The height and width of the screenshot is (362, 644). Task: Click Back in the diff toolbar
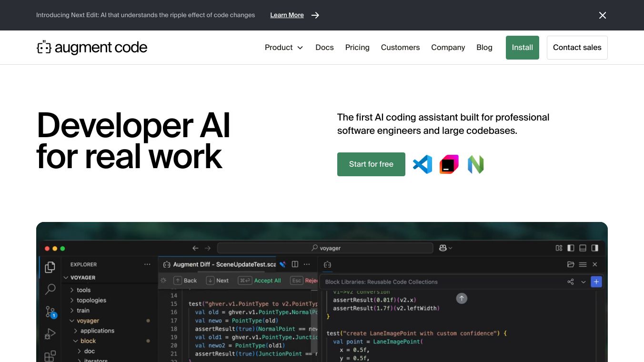185,281
